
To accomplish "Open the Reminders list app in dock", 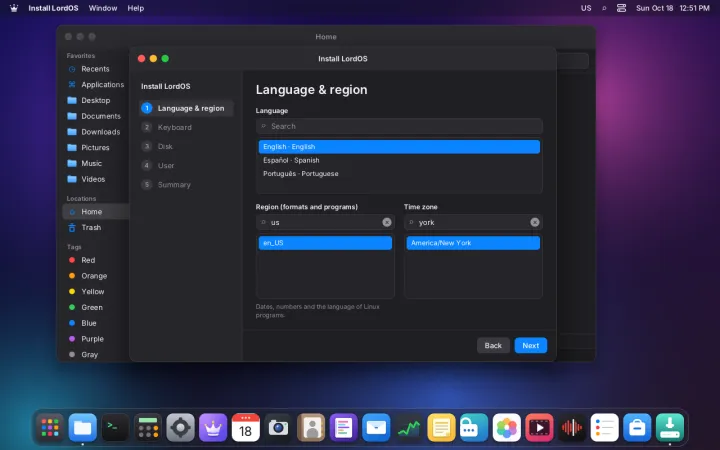I will coord(604,428).
